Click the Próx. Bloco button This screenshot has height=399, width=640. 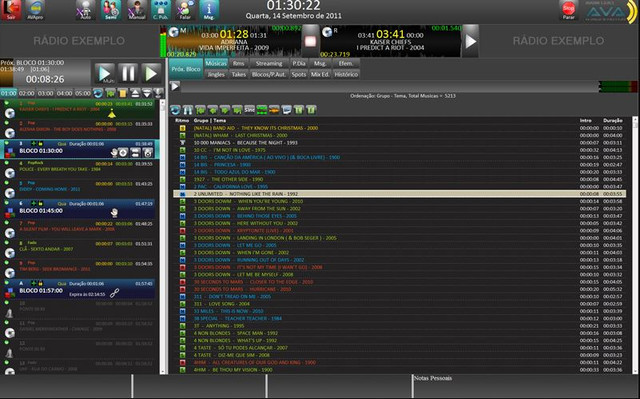tap(186, 69)
